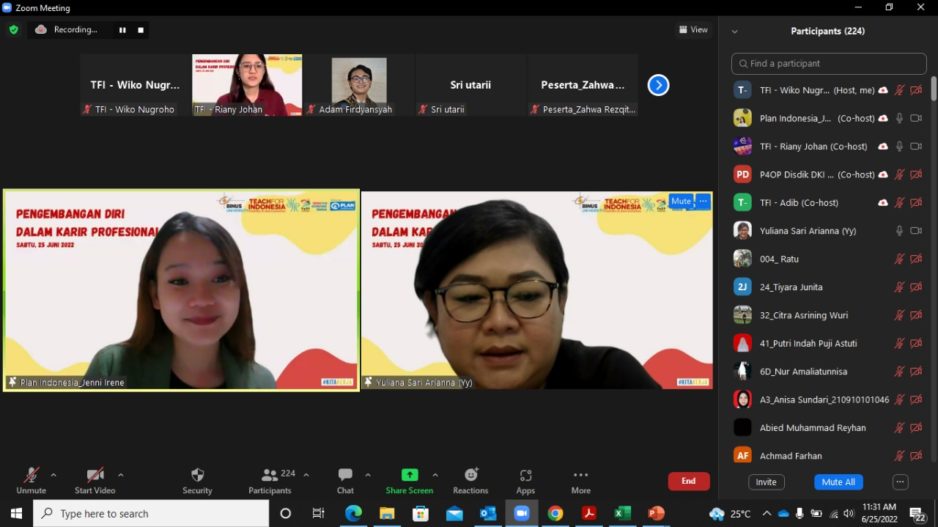Click the participants list scrollbar
938x527 pixels.
pos(933,89)
